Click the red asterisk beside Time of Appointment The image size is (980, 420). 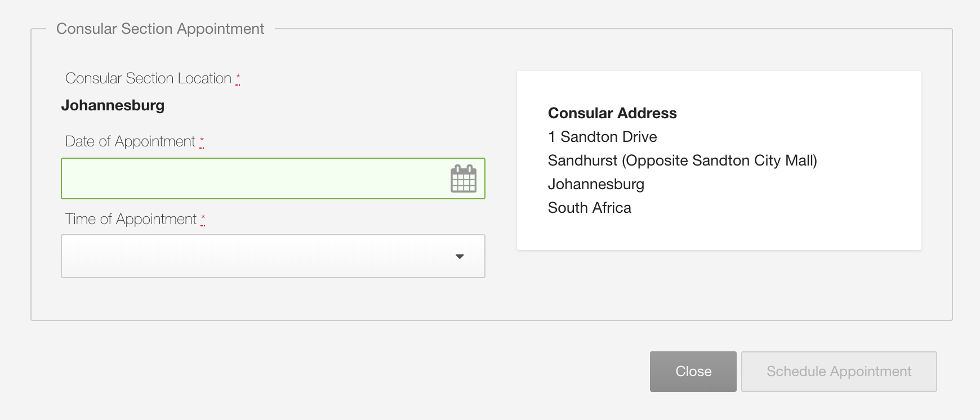203,219
